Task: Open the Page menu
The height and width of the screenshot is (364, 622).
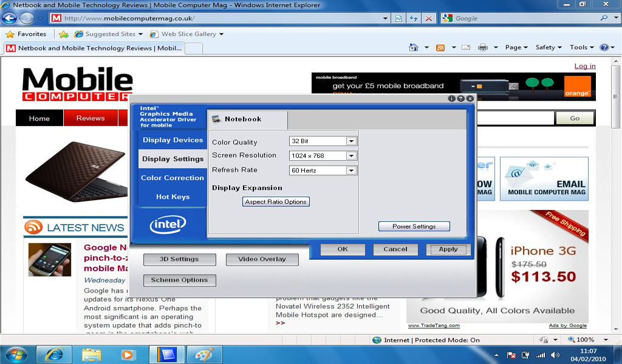Action: coord(516,47)
